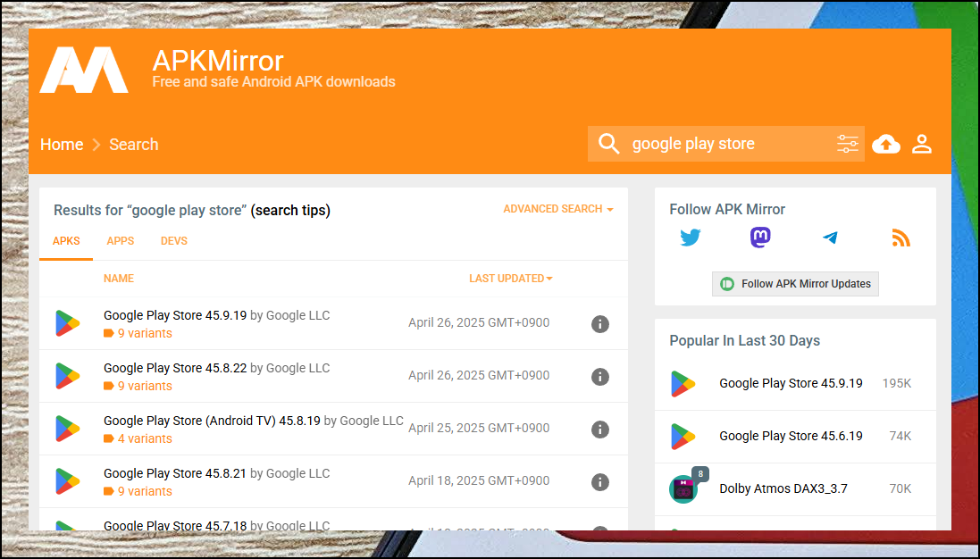Expand the Advanced Search dropdown
The image size is (980, 559).
tap(558, 209)
